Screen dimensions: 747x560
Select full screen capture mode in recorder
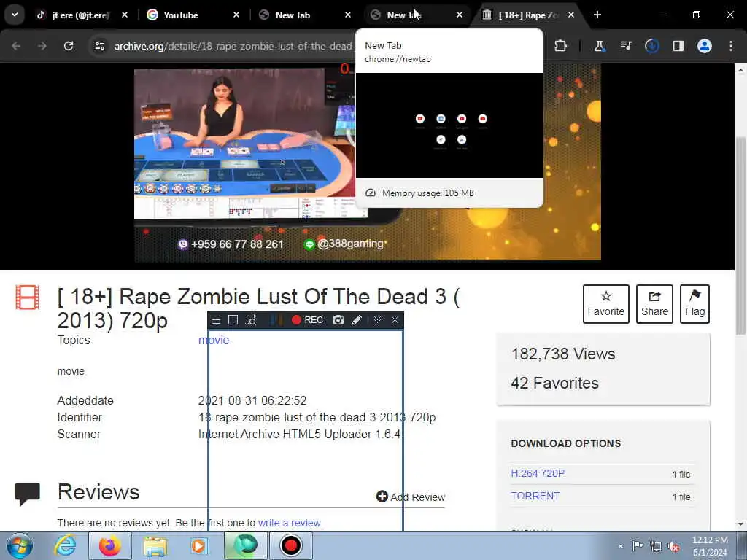(233, 320)
